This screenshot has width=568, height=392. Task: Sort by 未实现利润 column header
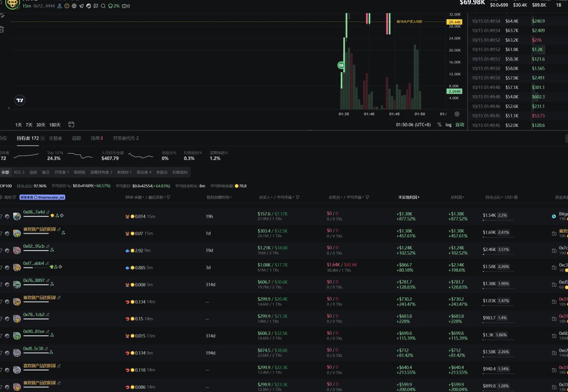409,197
